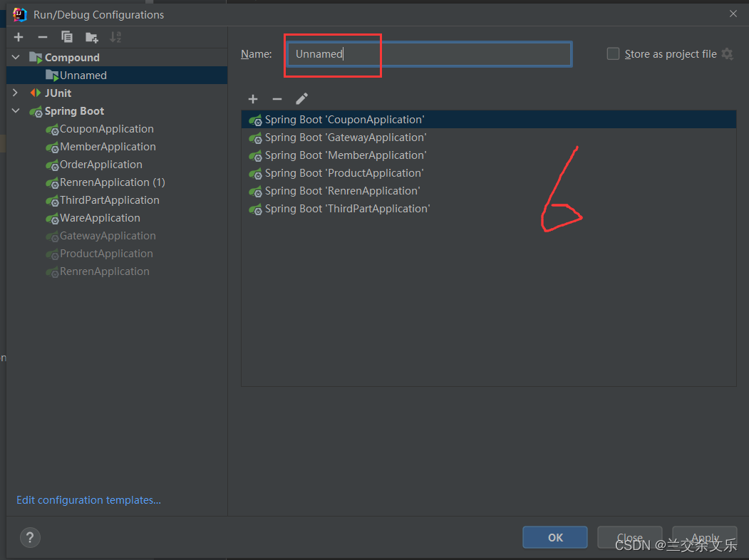749x560 pixels.
Task: Click the add new configuration plus icon
Action: tap(19, 37)
